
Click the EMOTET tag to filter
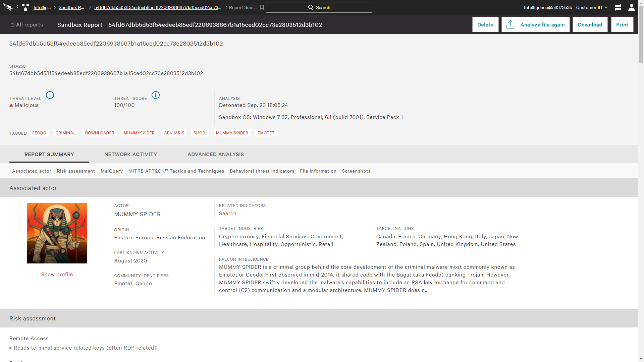tap(266, 133)
